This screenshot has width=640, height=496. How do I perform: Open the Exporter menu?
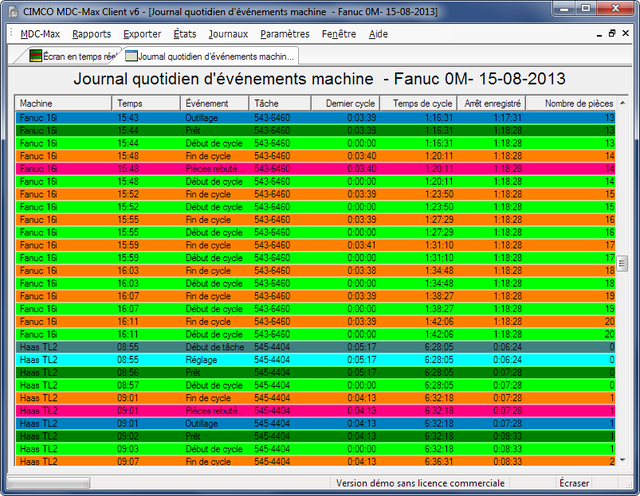[142, 34]
